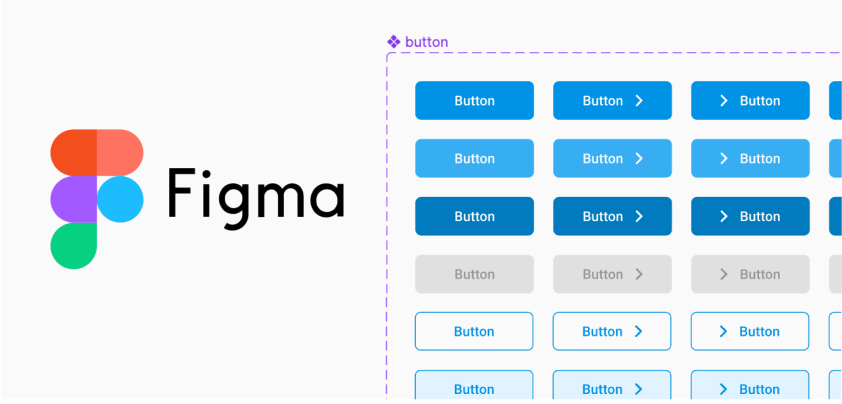The image size is (842, 404).
Task: Click disabled gray Button with right chevron
Action: (x=612, y=275)
